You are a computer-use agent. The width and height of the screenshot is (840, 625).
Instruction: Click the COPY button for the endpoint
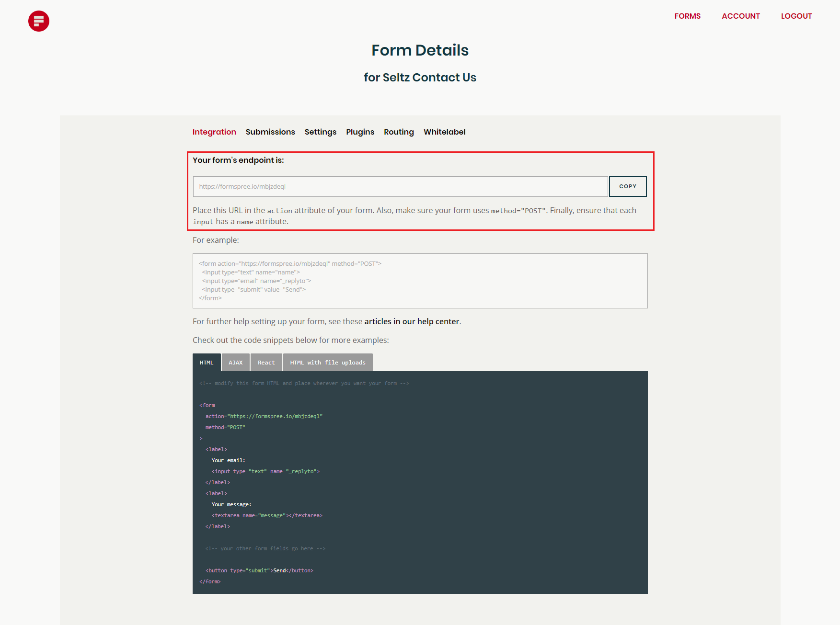[628, 186]
